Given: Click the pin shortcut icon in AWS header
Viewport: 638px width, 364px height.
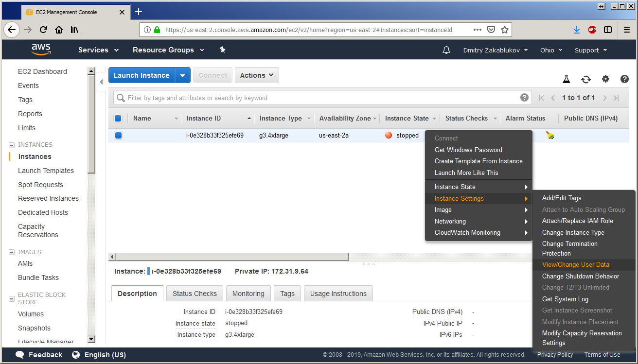Looking at the screenshot, I should 223,50.
